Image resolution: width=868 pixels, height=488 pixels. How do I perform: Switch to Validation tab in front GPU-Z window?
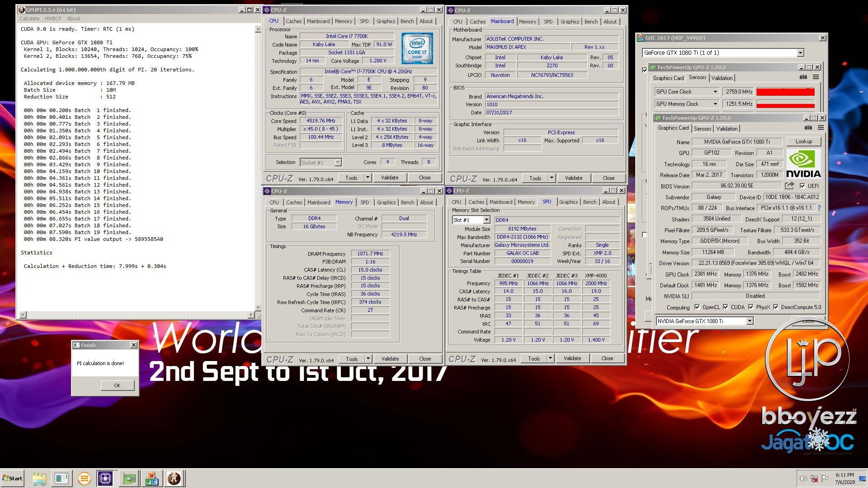[726, 129]
